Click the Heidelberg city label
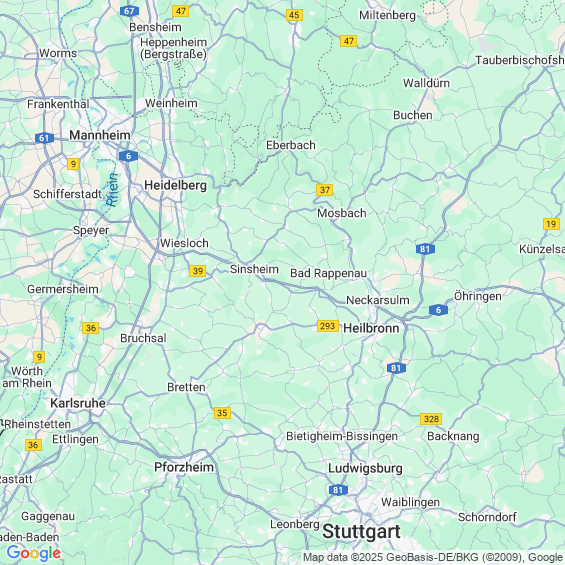The width and height of the screenshot is (565, 565). pyautogui.click(x=175, y=185)
